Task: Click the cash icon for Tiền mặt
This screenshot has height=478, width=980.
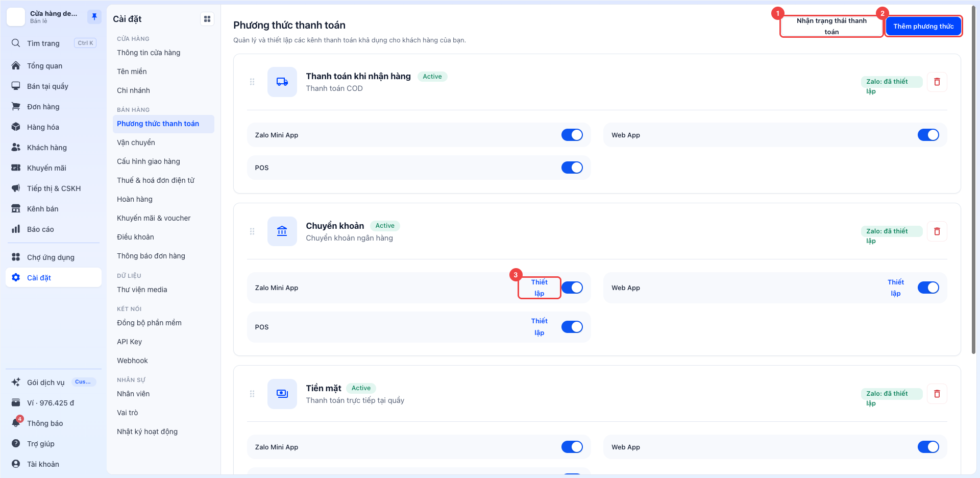Action: coord(282,394)
